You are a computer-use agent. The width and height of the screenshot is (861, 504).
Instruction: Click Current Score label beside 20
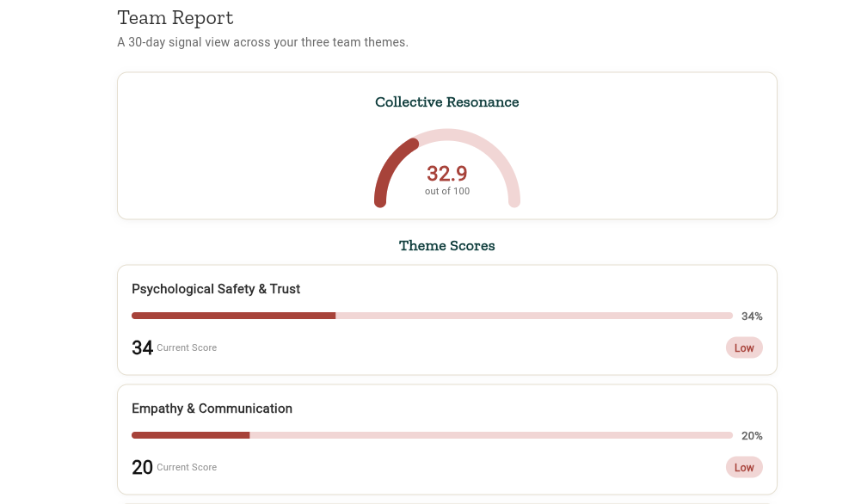[x=187, y=468]
